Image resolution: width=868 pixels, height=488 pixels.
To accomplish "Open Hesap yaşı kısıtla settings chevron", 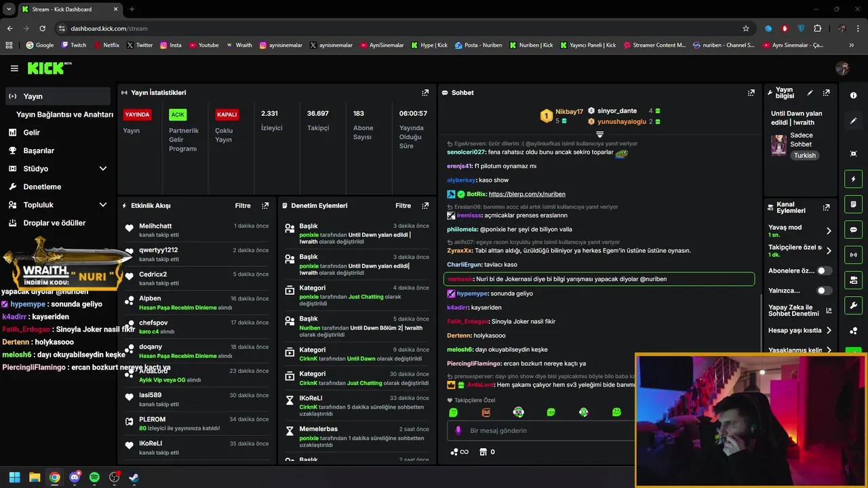I will pyautogui.click(x=829, y=331).
